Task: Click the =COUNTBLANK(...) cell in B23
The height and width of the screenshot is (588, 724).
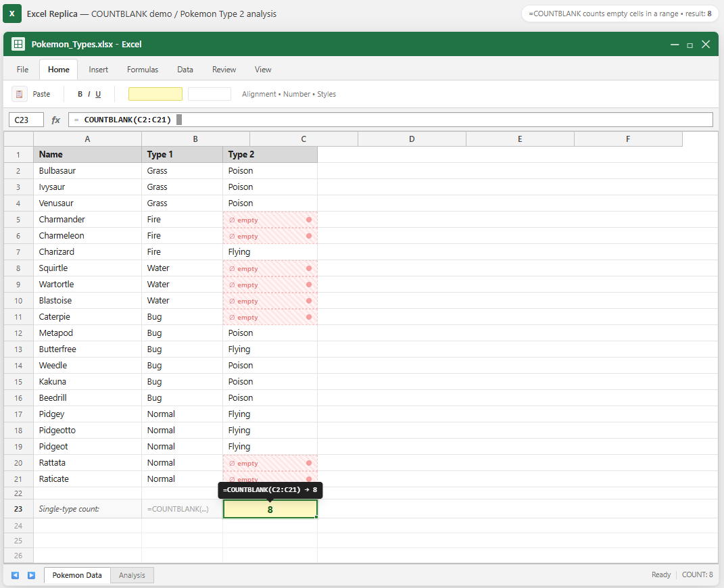Action: coord(182,509)
